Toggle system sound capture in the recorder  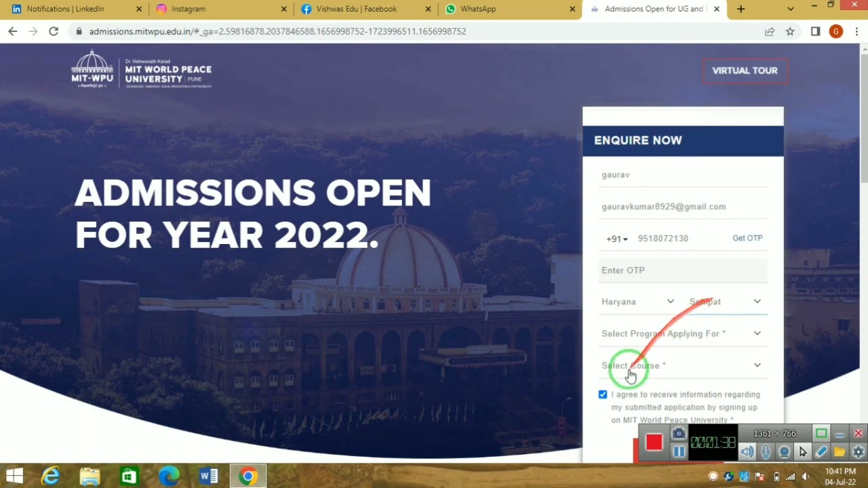point(747,451)
